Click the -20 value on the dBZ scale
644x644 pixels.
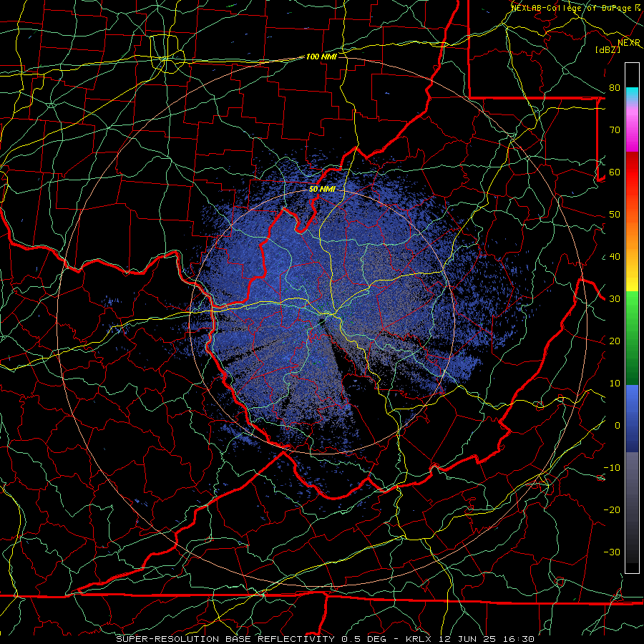click(x=612, y=510)
